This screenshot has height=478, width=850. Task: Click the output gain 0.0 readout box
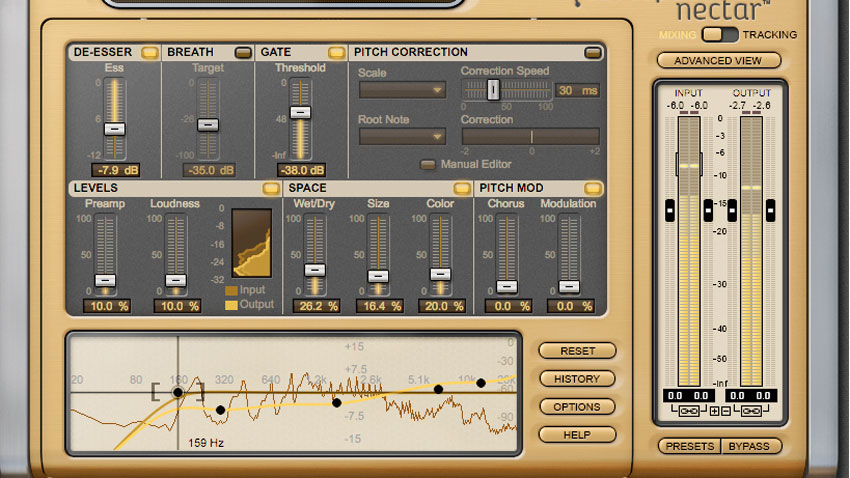751,396
